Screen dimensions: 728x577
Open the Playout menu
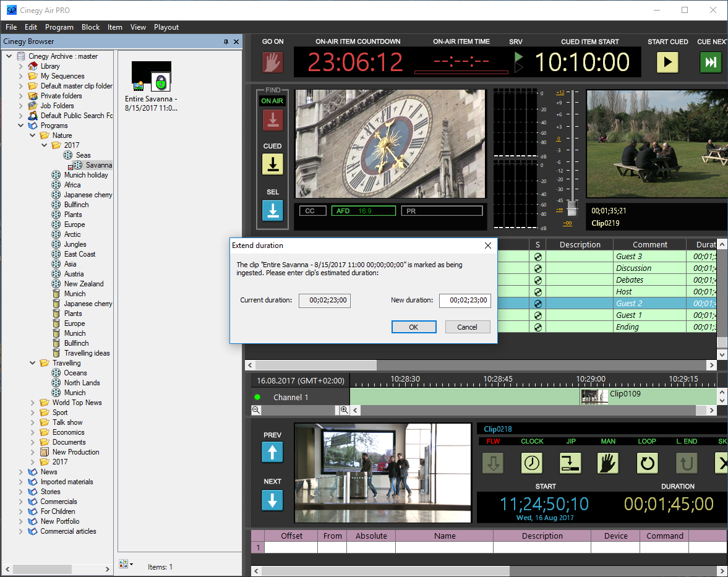(166, 27)
